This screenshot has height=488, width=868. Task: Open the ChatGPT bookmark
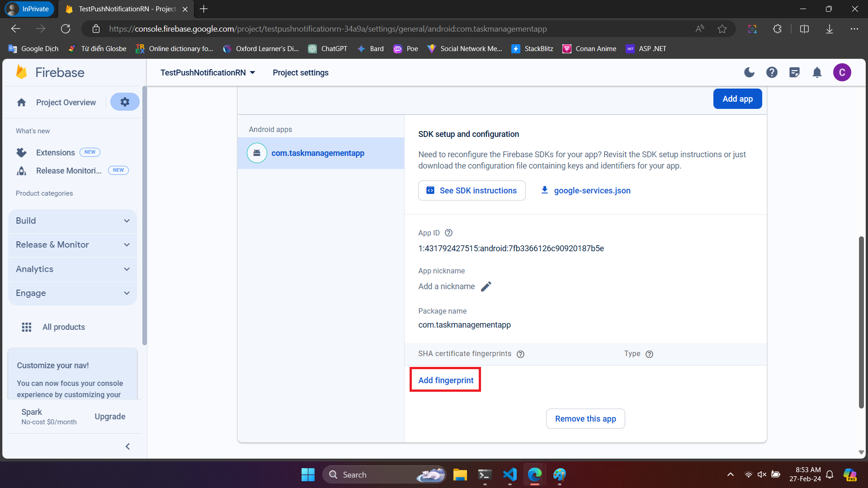pyautogui.click(x=328, y=49)
